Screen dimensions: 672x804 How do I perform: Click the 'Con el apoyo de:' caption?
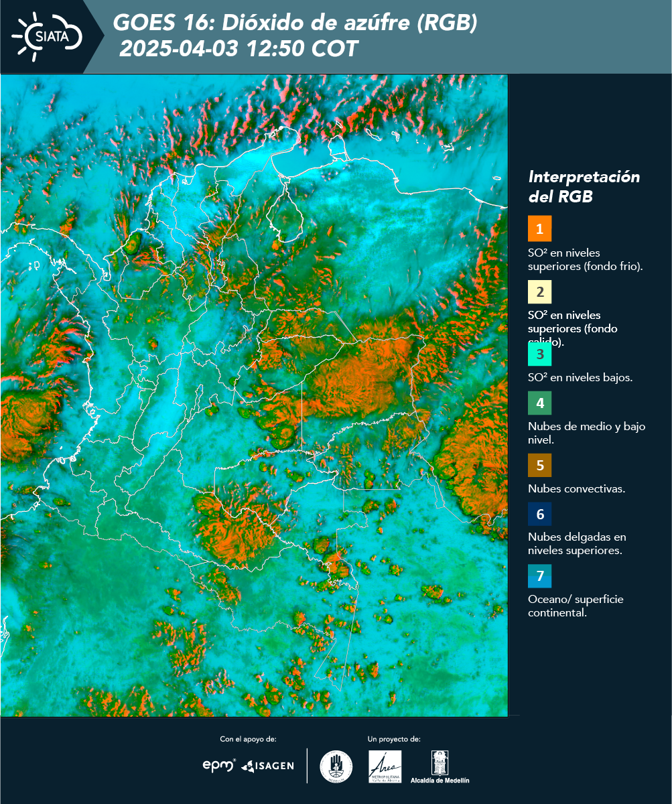(248, 739)
